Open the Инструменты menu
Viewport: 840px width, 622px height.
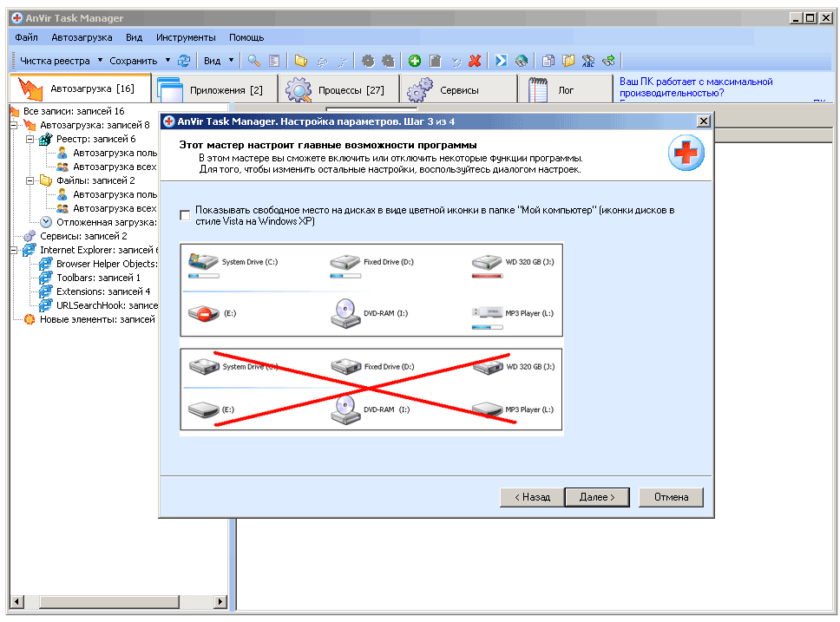(x=186, y=38)
